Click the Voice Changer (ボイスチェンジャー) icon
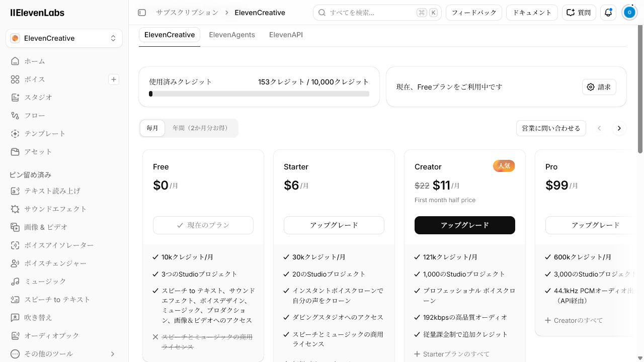The image size is (644, 362). pos(15,263)
